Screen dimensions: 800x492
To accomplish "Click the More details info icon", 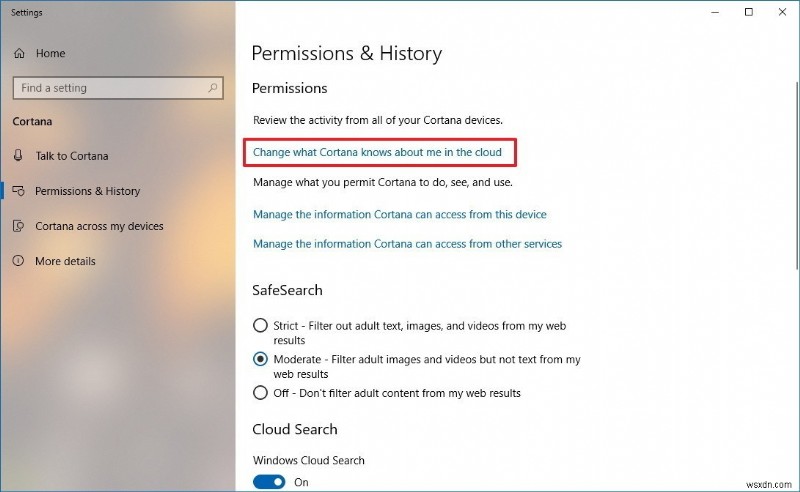I will click(x=18, y=261).
